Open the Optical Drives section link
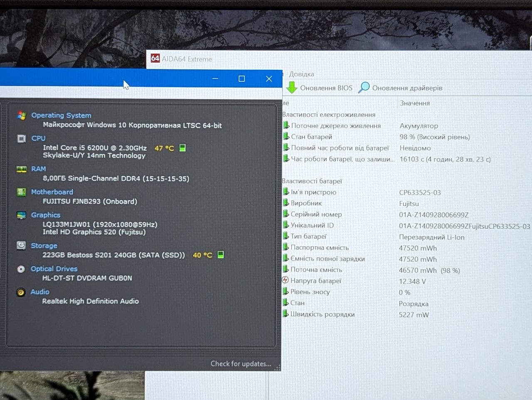 tap(54, 269)
